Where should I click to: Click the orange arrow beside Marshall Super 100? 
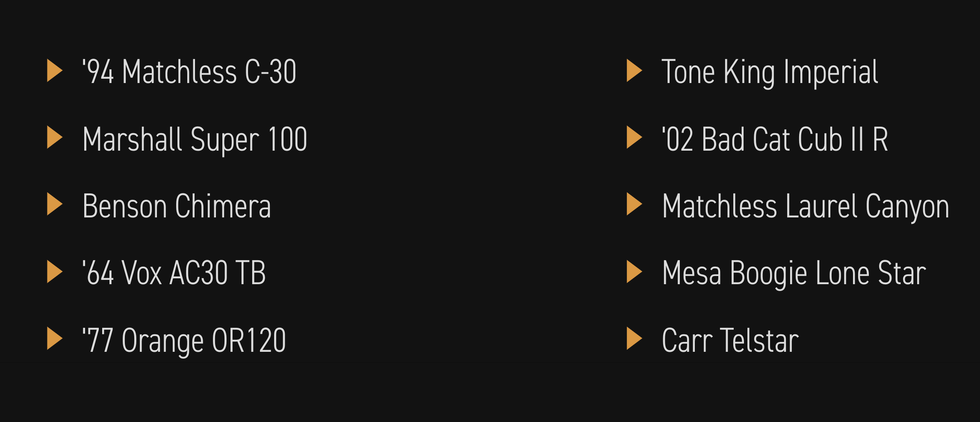coord(55,138)
